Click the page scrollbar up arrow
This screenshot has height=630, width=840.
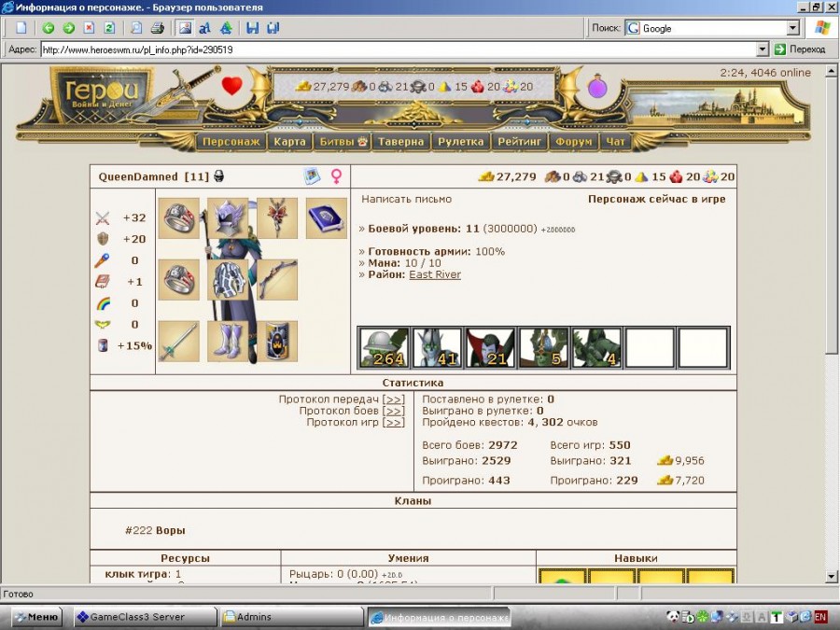pos(831,70)
